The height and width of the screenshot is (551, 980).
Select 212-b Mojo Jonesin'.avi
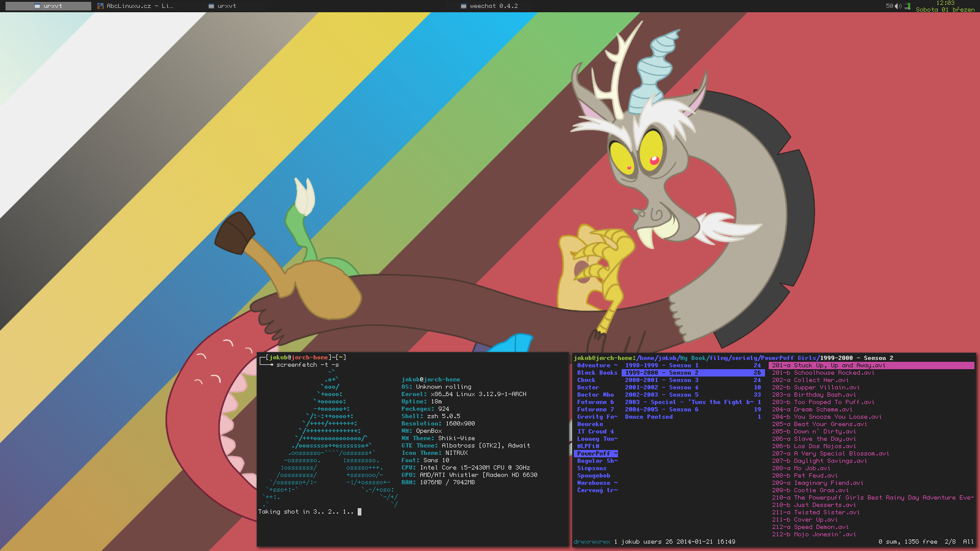tap(813, 534)
